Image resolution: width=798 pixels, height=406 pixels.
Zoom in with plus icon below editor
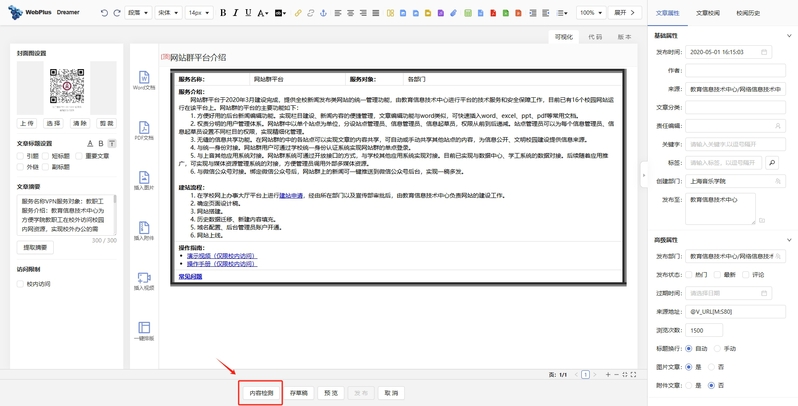(608, 374)
